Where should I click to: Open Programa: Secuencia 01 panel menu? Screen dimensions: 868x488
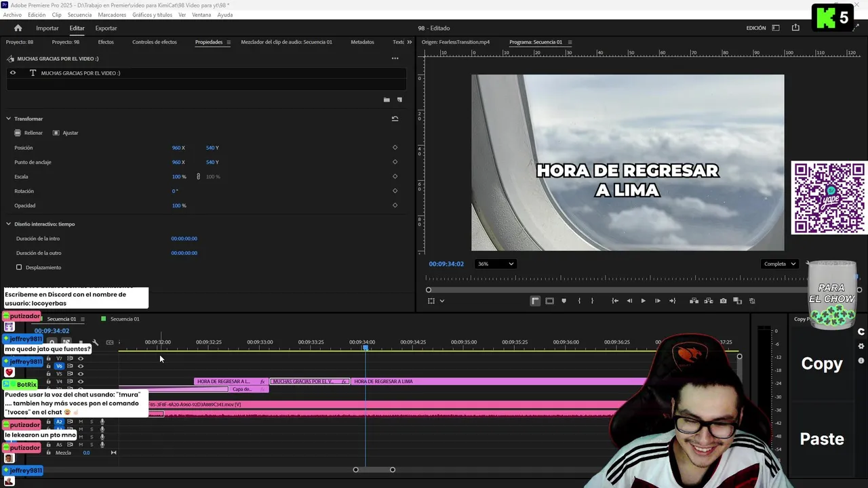coord(570,42)
